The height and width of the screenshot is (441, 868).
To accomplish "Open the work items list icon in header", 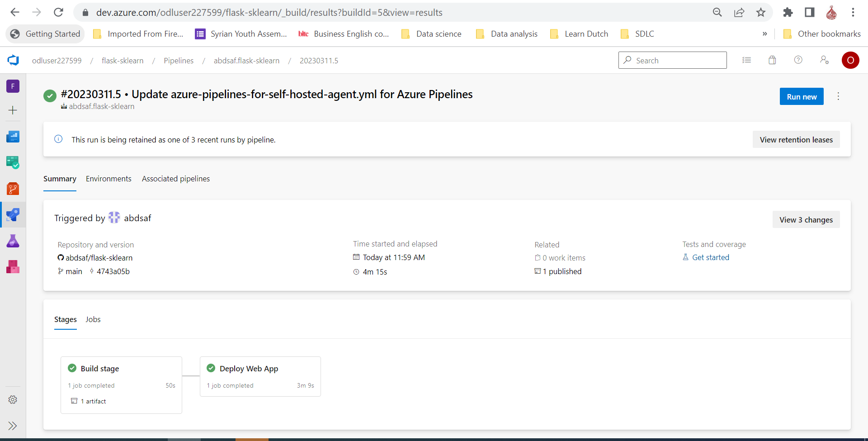I will [x=746, y=60].
